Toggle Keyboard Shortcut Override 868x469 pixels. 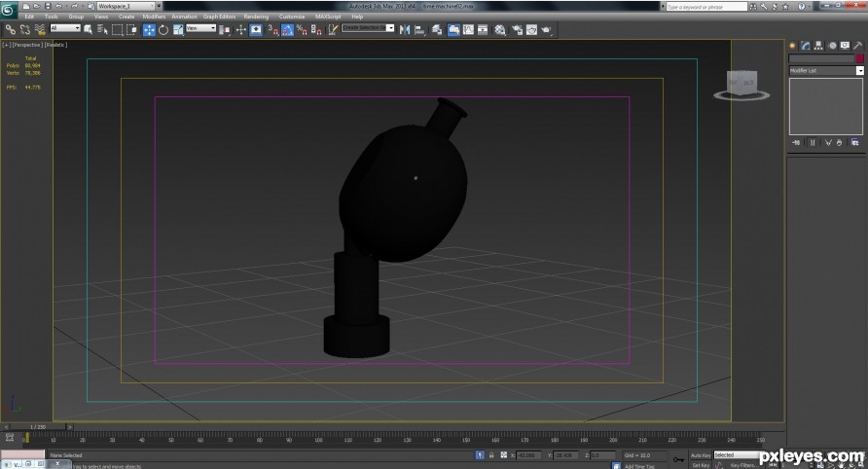click(256, 30)
